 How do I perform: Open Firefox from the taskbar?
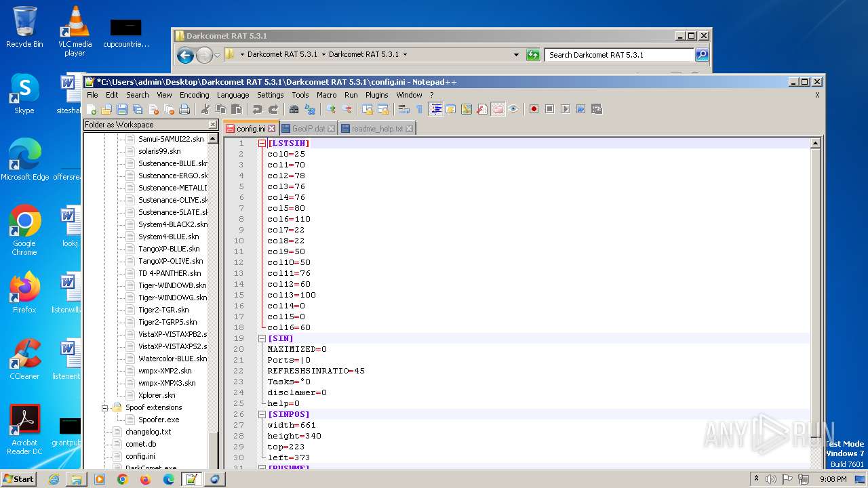click(145, 479)
